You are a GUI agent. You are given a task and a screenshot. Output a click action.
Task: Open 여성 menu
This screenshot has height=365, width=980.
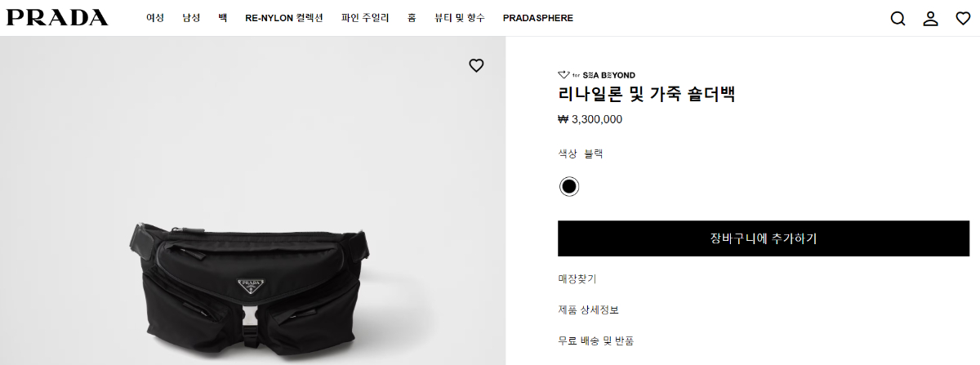tap(155, 18)
